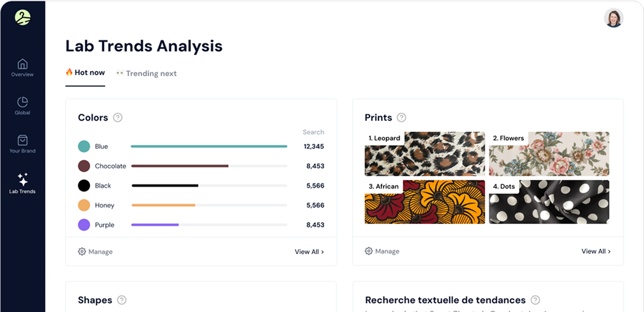
Task: Click the Search column header
Action: (313, 132)
